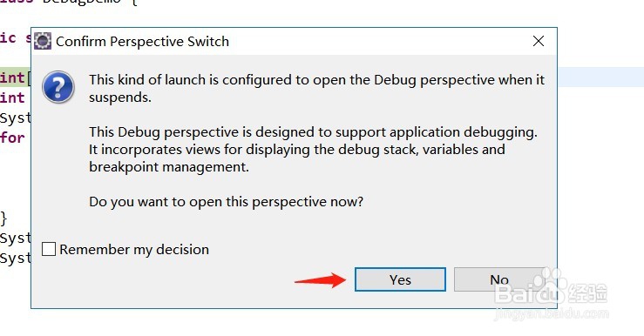
Task: Click the "breakpoint management." line of text
Action: pyautogui.click(x=169, y=167)
